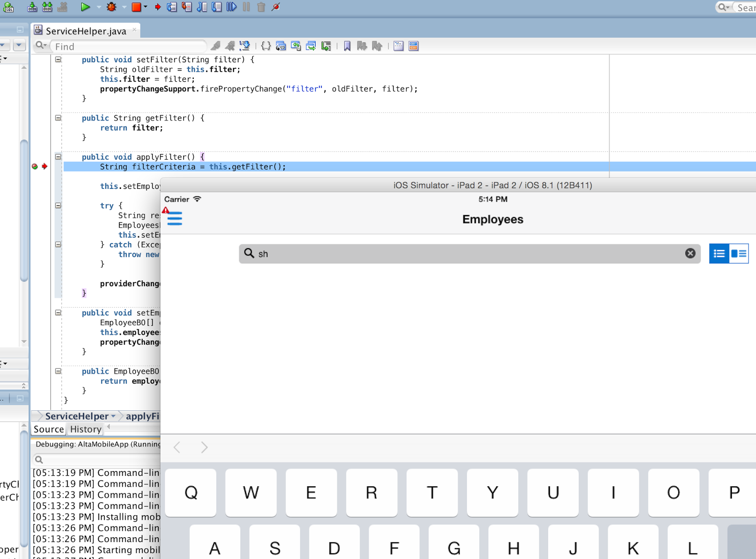Click the Make (single download arrow) toolbar icon
The image size is (756, 559).
click(x=32, y=7)
